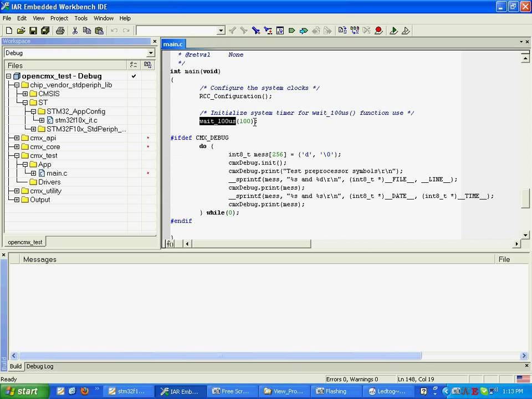Click the Go To line toolbar icon
Image resolution: width=532 pixels, height=399 pixels.
[280, 31]
